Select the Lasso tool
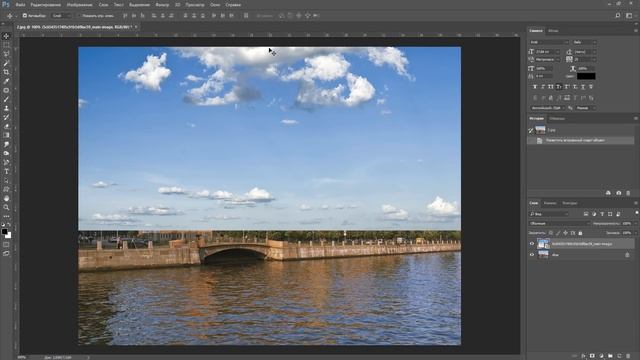 click(x=6, y=54)
